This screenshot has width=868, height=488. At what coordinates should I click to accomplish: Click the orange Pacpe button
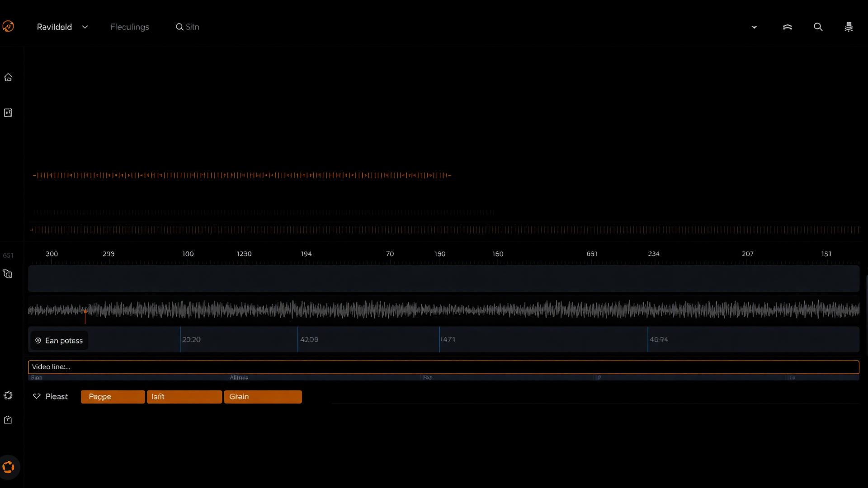[x=113, y=397]
